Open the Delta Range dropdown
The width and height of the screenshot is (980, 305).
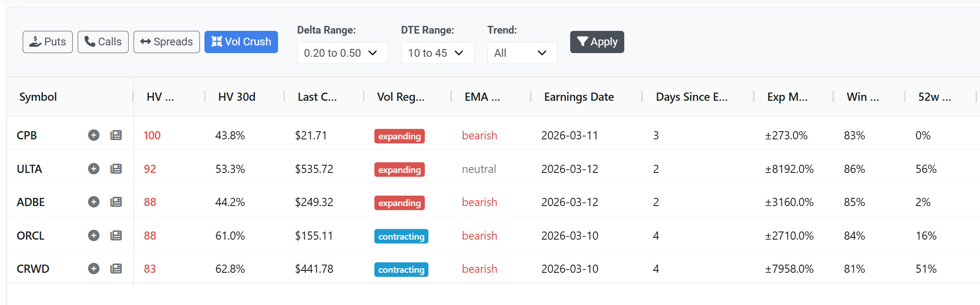coord(343,53)
